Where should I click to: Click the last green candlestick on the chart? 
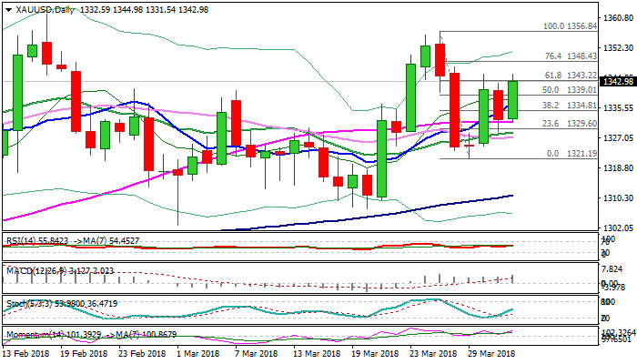pyautogui.click(x=513, y=99)
